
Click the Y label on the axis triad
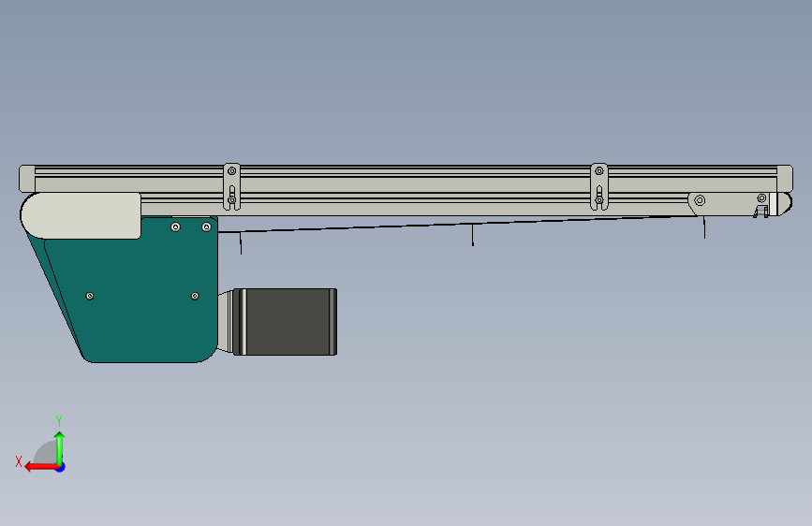(x=59, y=420)
